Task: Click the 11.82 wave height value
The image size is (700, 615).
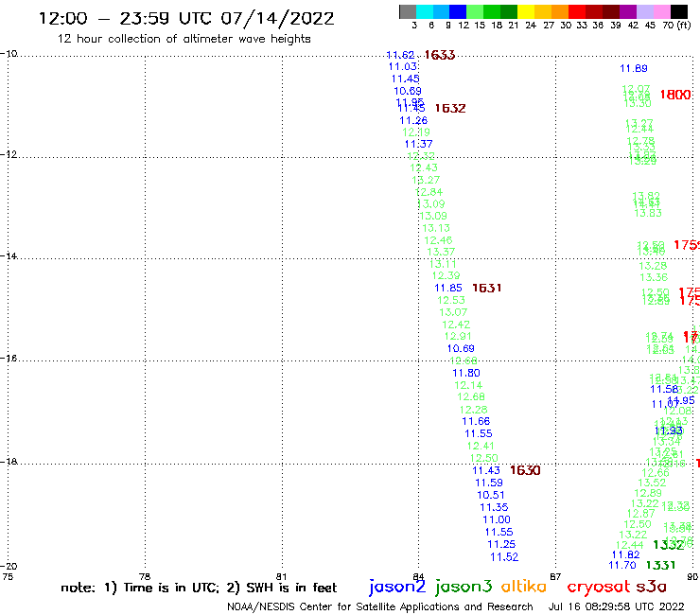Action: [x=625, y=554]
